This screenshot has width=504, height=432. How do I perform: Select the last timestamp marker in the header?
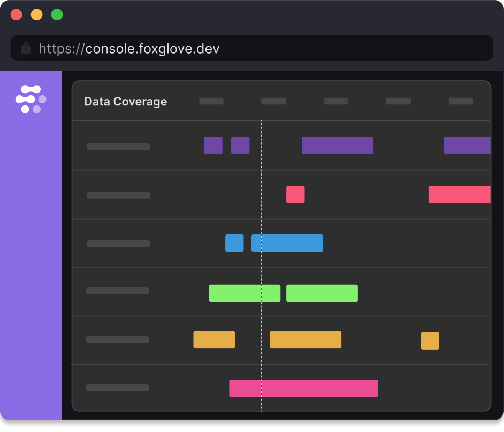[461, 101]
